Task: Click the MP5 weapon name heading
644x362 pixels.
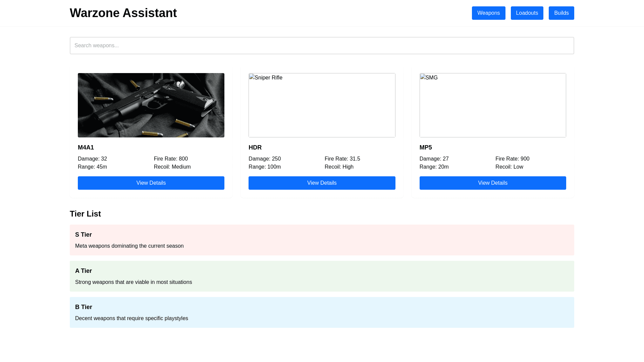Action: (425, 147)
